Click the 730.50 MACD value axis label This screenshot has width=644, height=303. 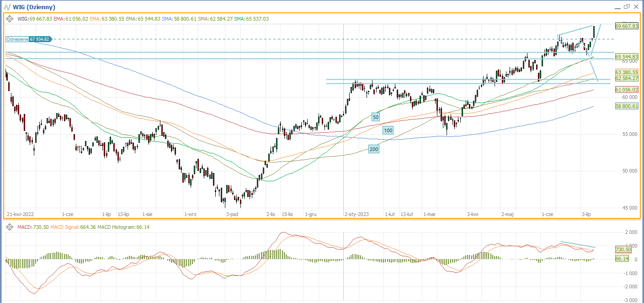pos(623,250)
